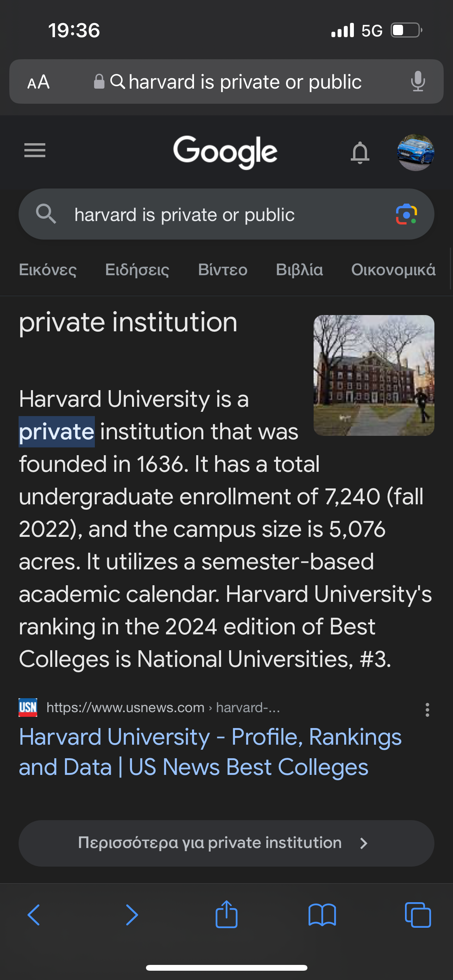Open the Google hamburger menu

click(35, 150)
